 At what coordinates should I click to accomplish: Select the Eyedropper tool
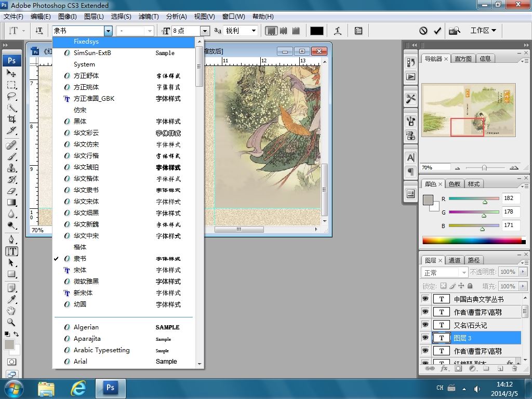[x=11, y=299]
